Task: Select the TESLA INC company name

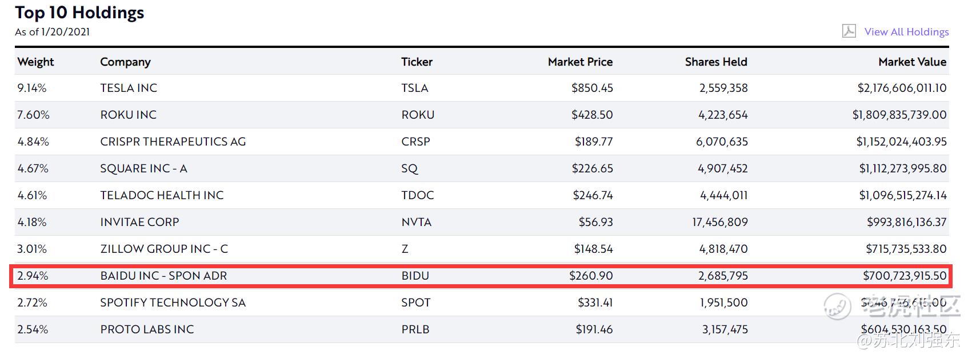Action: coord(129,88)
